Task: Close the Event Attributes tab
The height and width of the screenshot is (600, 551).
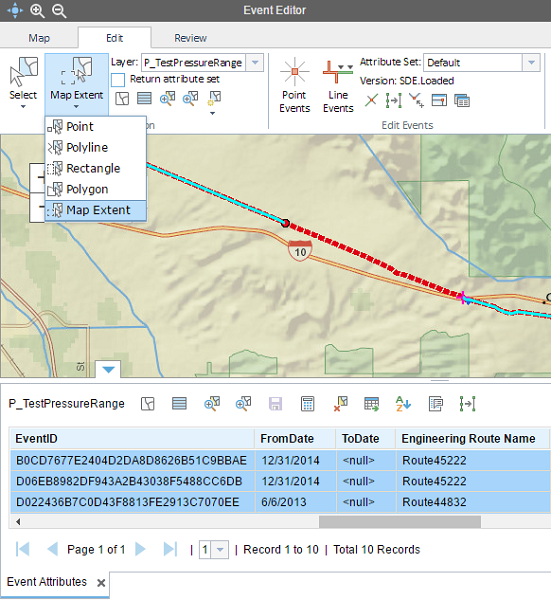Action: pos(101,583)
